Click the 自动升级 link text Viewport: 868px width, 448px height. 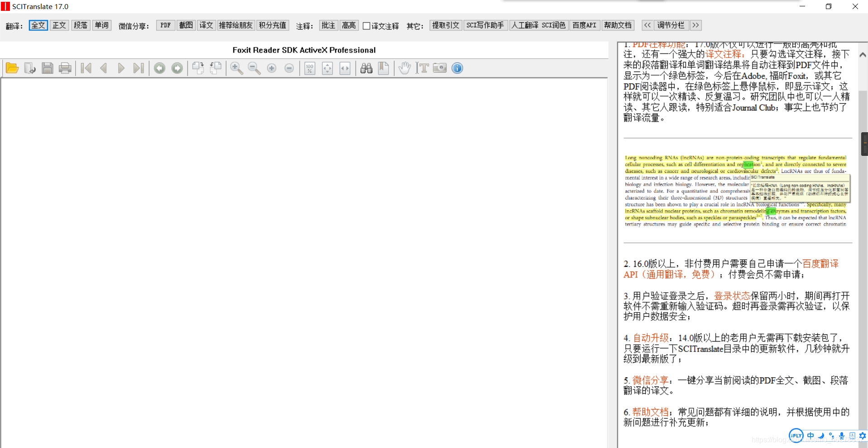click(651, 338)
